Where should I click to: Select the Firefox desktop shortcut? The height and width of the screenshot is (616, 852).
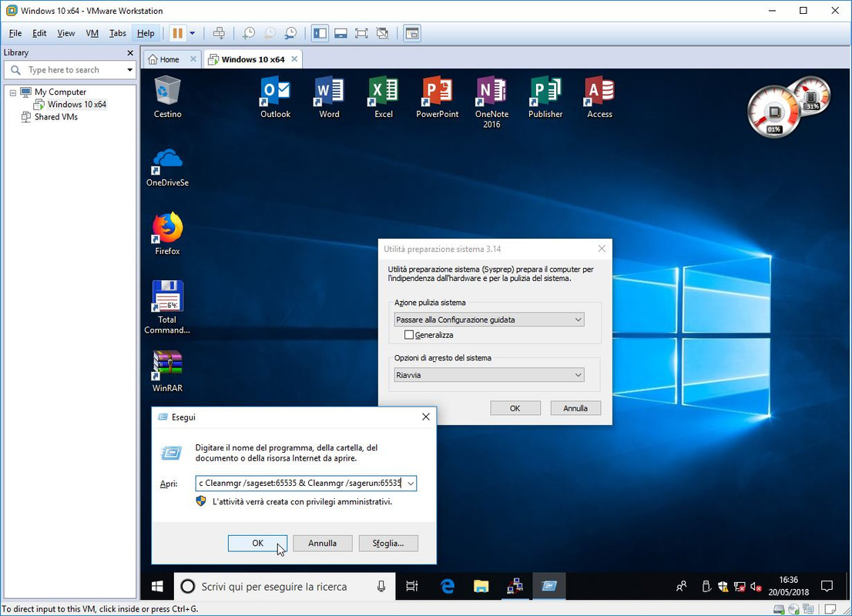point(167,233)
